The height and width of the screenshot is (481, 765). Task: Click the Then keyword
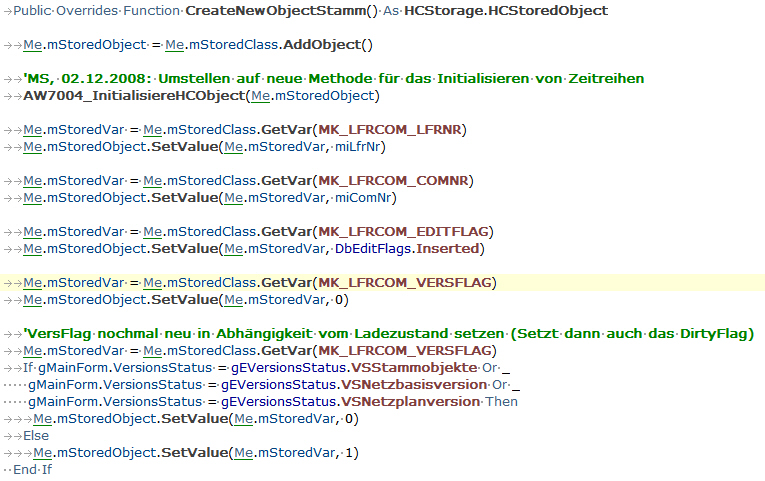(502, 402)
